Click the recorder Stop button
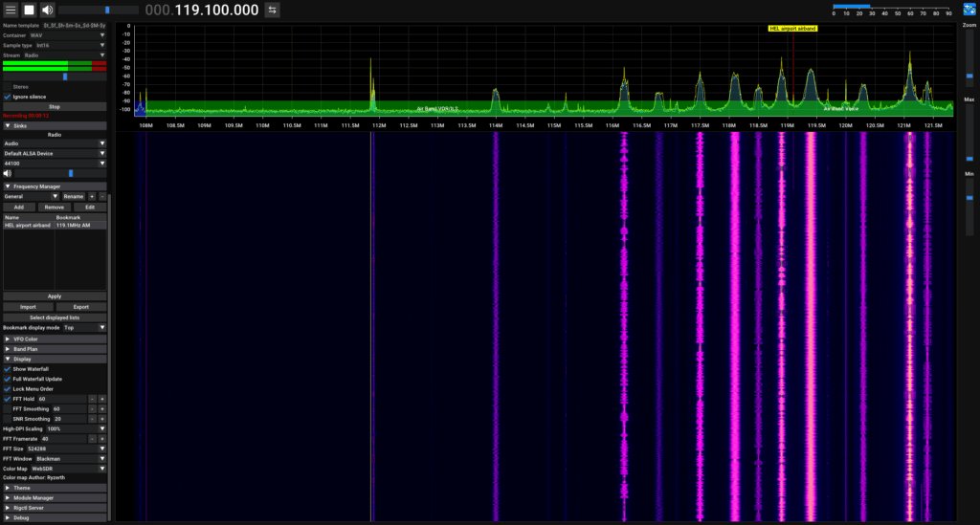The height and width of the screenshot is (525, 980). pyautogui.click(x=55, y=107)
